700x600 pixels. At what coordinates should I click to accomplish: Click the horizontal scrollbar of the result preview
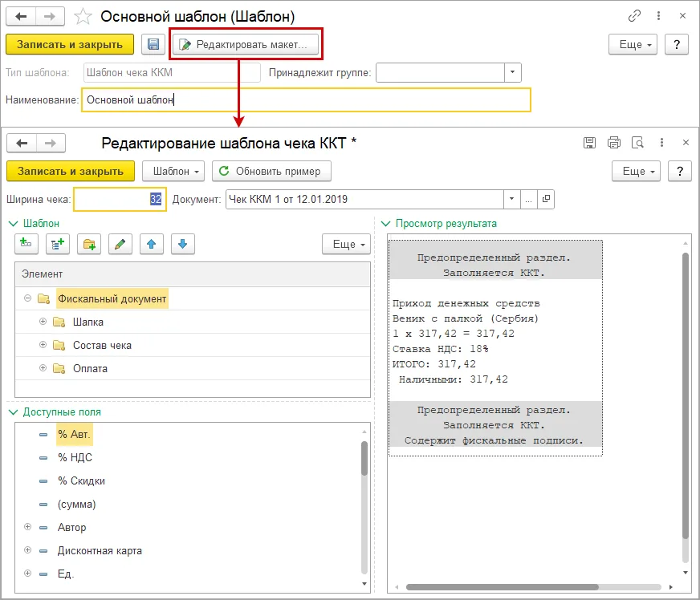tap(503, 587)
